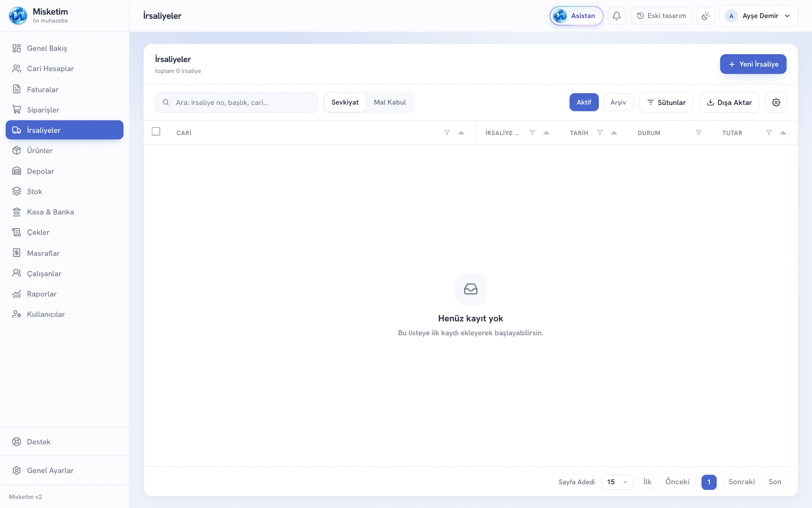Open the Sayfa Adedi 15 dropdown
The image size is (812, 508).
617,482
